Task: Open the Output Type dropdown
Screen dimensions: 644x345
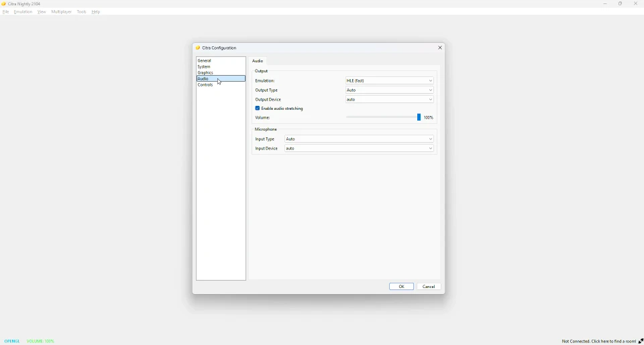Action: [389, 90]
